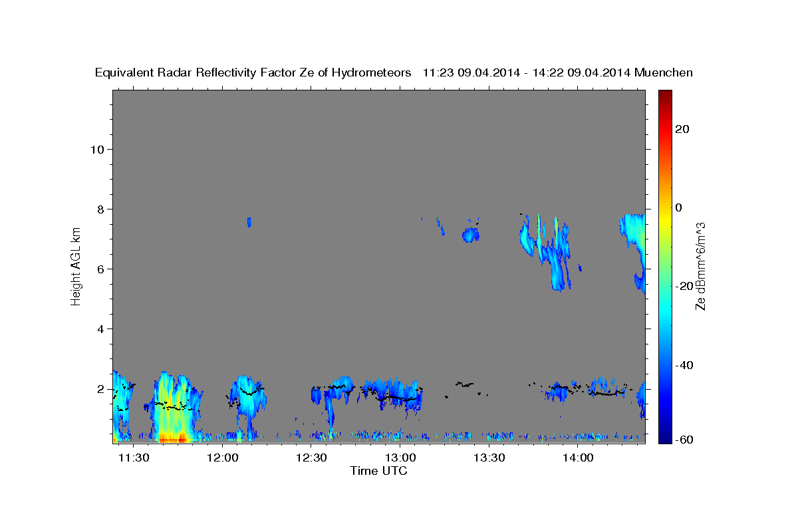Click the height tick label '10'
Image resolution: width=798 pixels, height=532 pixels.
pyautogui.click(x=96, y=149)
